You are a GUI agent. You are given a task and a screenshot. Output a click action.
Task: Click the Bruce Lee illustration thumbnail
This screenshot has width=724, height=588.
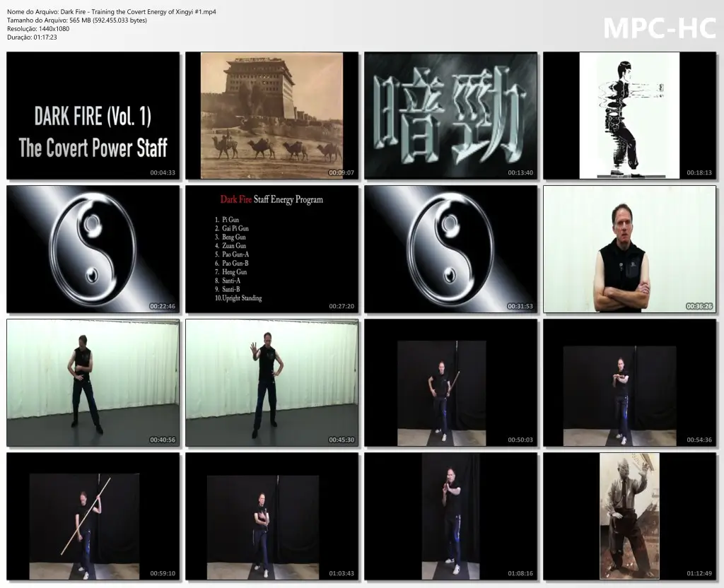629,115
